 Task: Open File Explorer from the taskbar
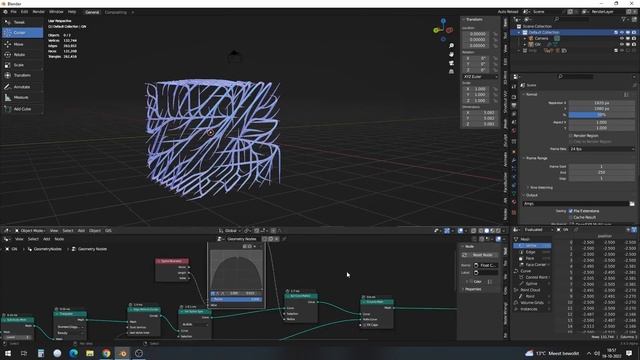point(90,353)
